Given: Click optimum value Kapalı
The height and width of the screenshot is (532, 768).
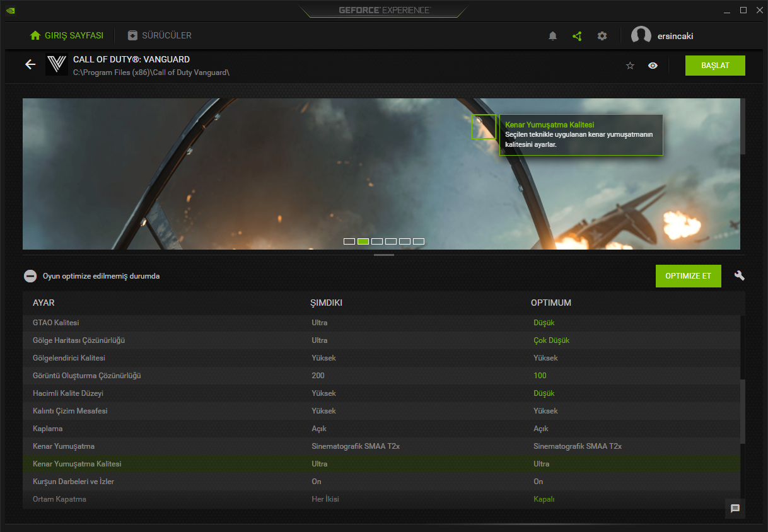Looking at the screenshot, I should pyautogui.click(x=544, y=499).
